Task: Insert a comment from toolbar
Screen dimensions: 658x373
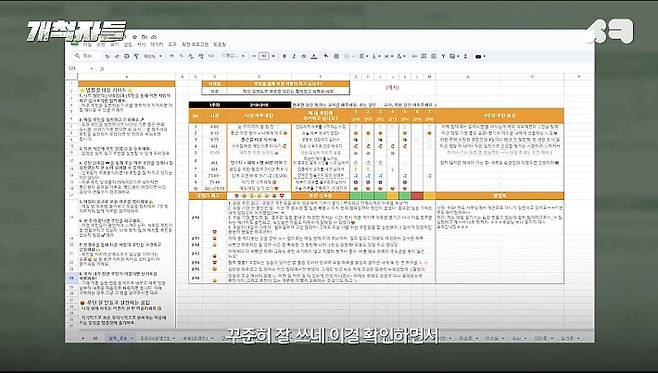Action: 424,56
